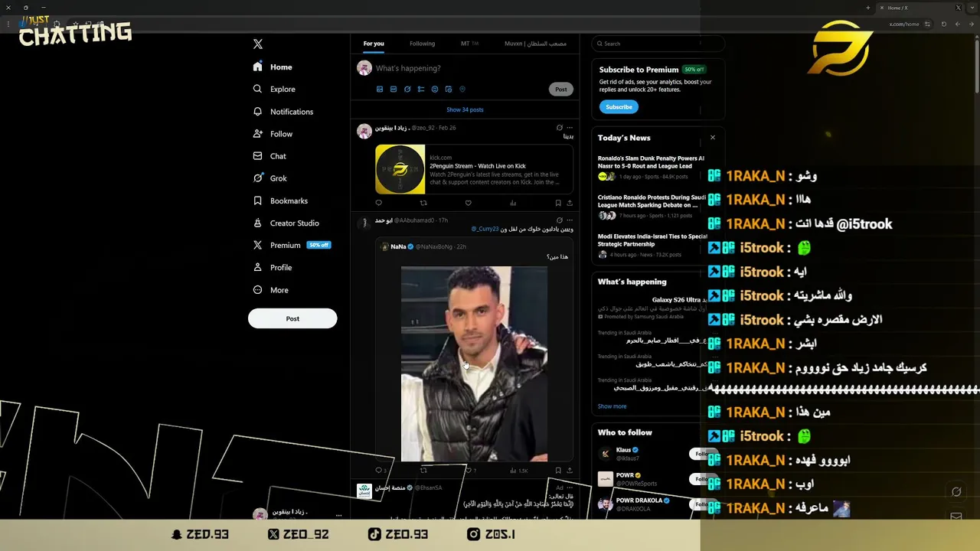Viewport: 980px width, 551px height.
Task: Go to Profile page
Action: [273, 268]
